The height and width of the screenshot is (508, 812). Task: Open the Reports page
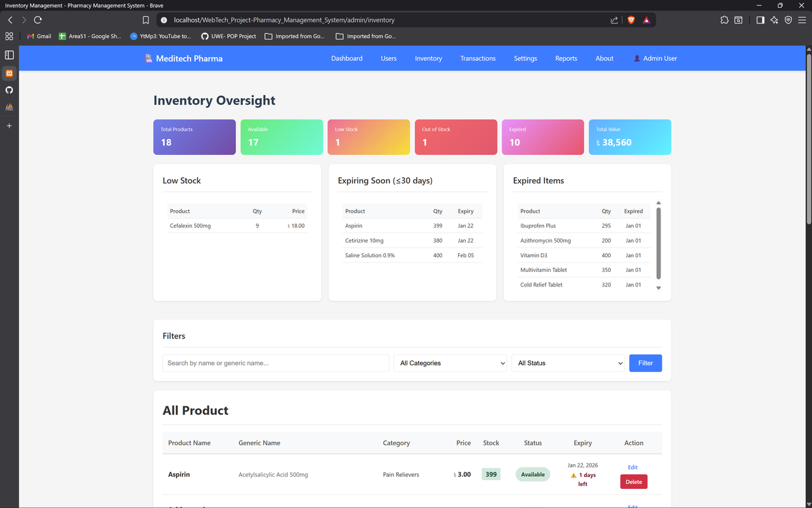566,58
